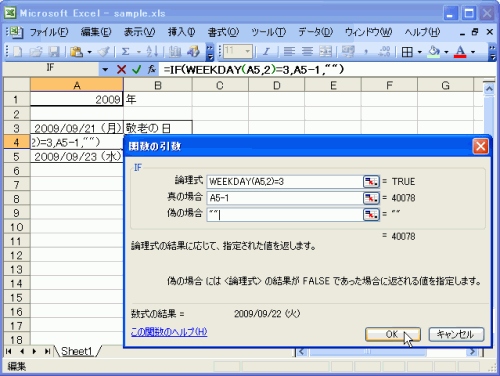Click the Center alignment icon
This screenshot has width=500, height=376.
click(x=307, y=52)
